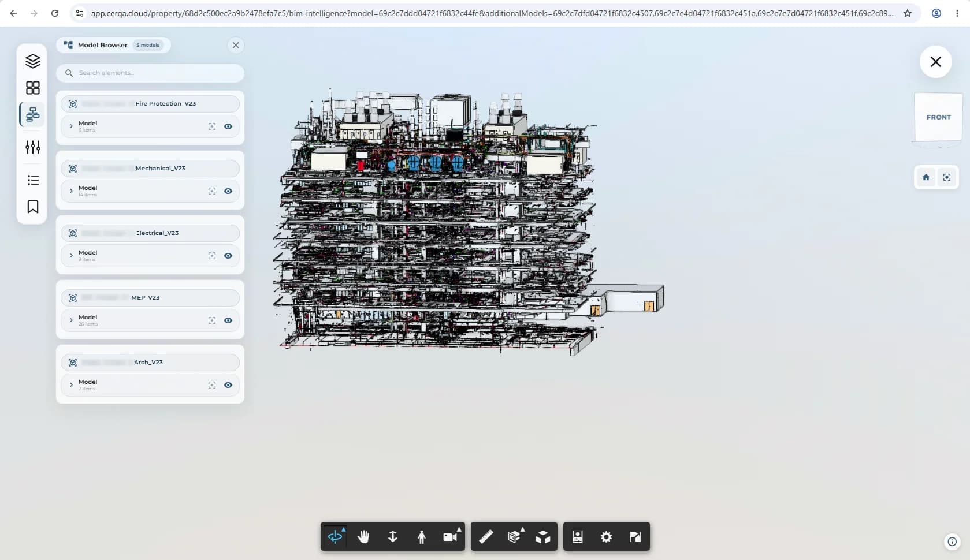Expand the MEP Model tree
The height and width of the screenshot is (560, 970).
click(x=71, y=320)
